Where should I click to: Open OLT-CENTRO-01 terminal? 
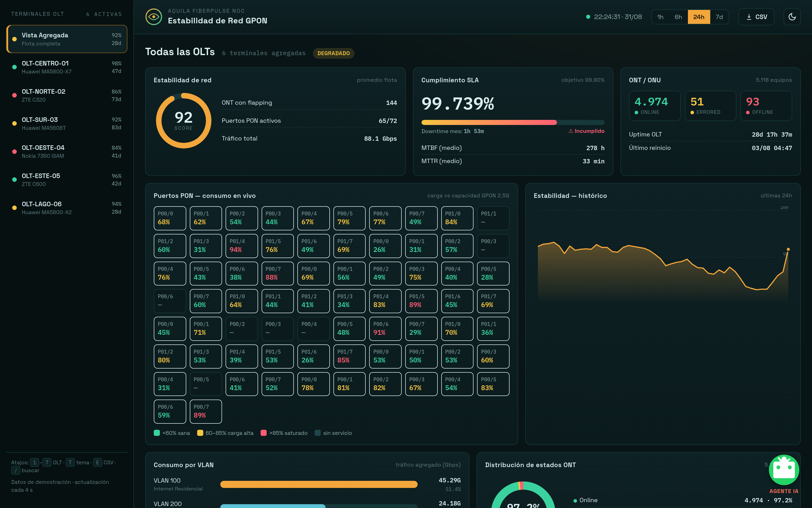[67, 67]
